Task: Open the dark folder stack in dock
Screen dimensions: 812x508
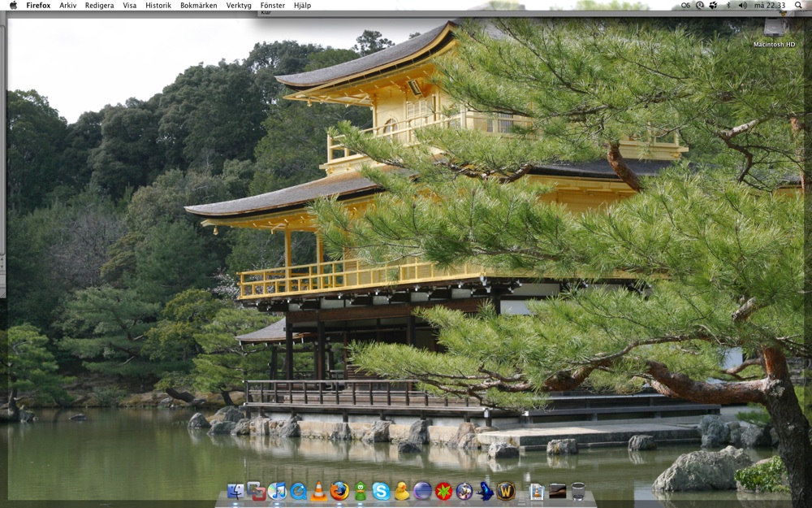Action: (558, 491)
